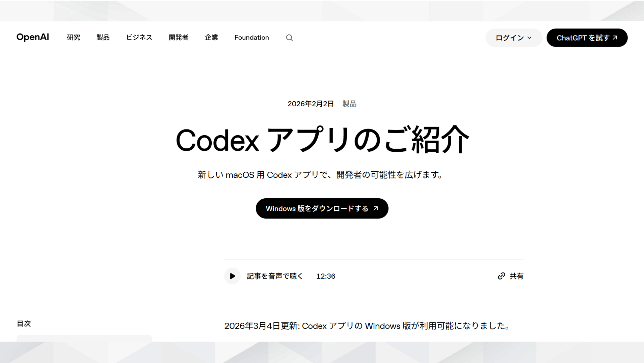Click the Codex アプリのご紹介 heading

[322, 140]
